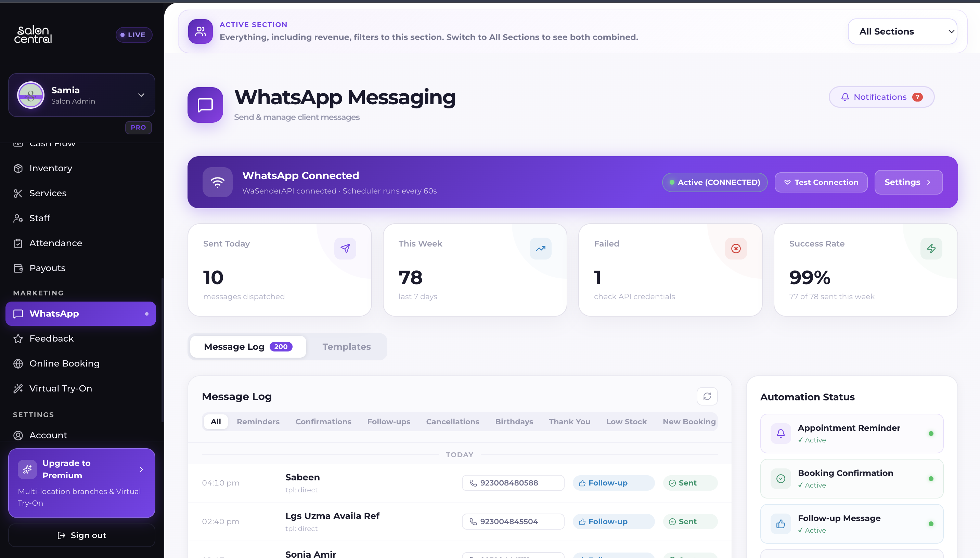Viewport: 980px width, 558px height.
Task: Click the Failed error icon
Action: [736, 248]
